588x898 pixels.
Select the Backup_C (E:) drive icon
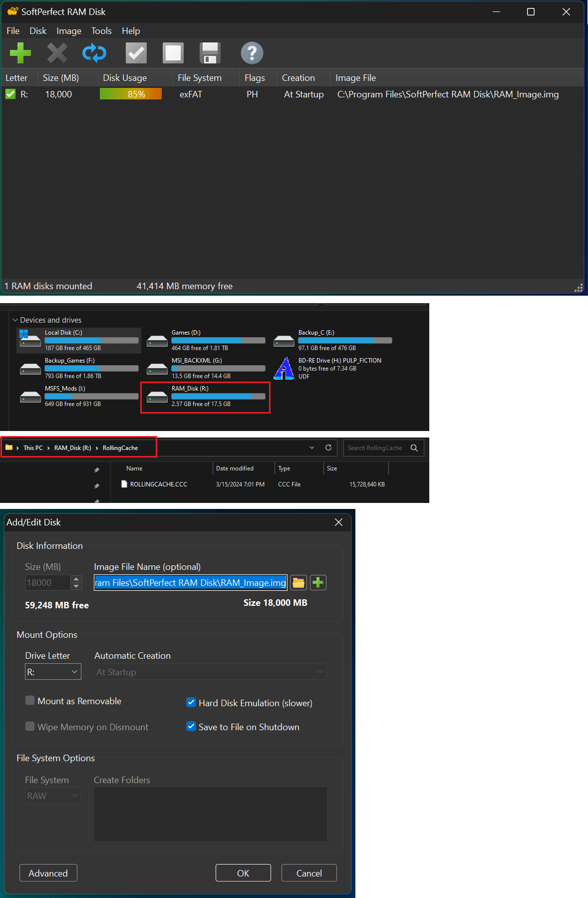point(284,341)
